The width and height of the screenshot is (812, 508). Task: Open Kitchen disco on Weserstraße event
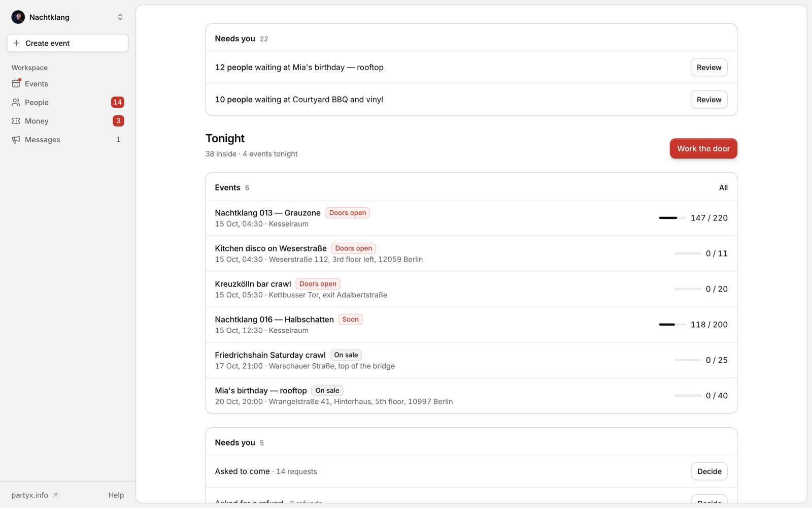[x=471, y=253]
